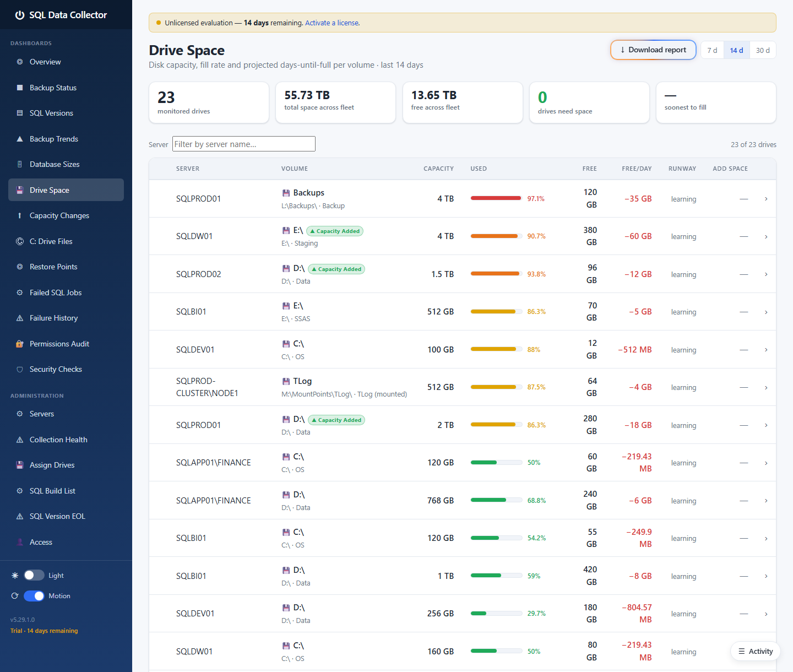Viewport: 793px width, 672px height.
Task: Expand the SQLDW01 E:\ Staging row chevron
Action: coord(766,236)
